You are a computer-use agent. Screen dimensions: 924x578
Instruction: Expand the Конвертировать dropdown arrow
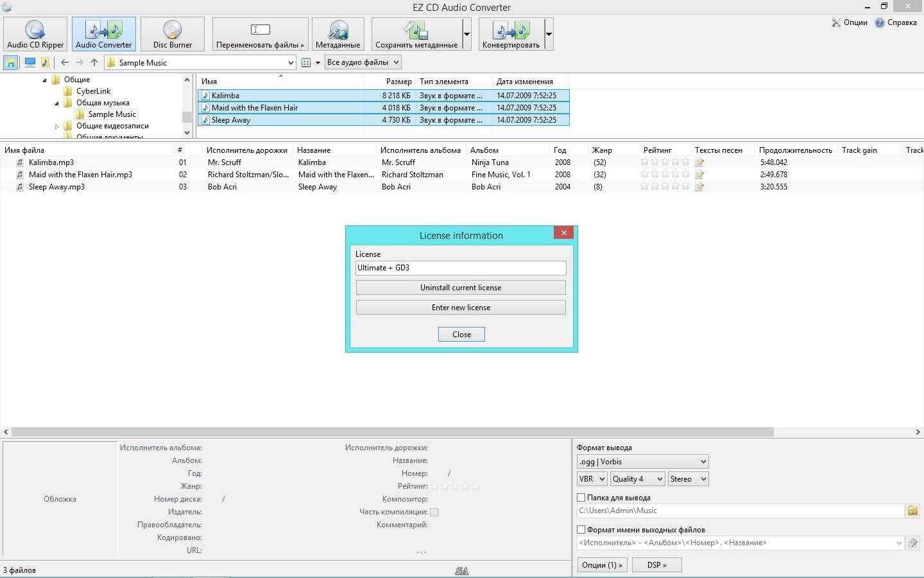pyautogui.click(x=549, y=34)
